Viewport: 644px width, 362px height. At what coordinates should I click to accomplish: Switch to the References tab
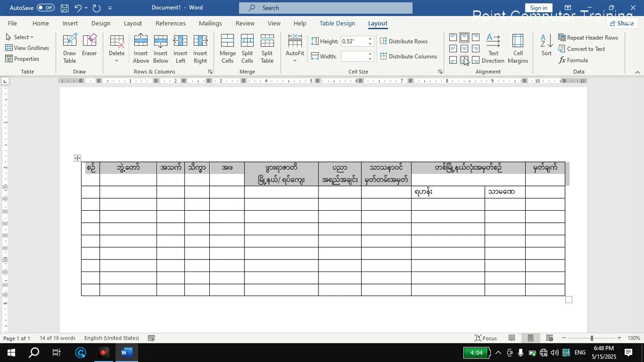(x=171, y=24)
